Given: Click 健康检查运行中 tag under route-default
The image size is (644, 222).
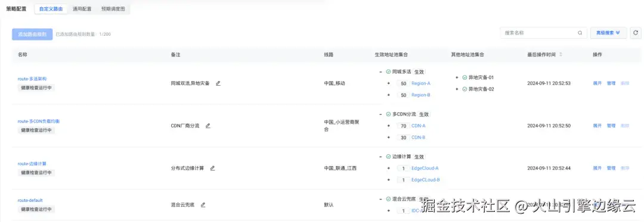Looking at the screenshot, I should (x=36, y=209).
